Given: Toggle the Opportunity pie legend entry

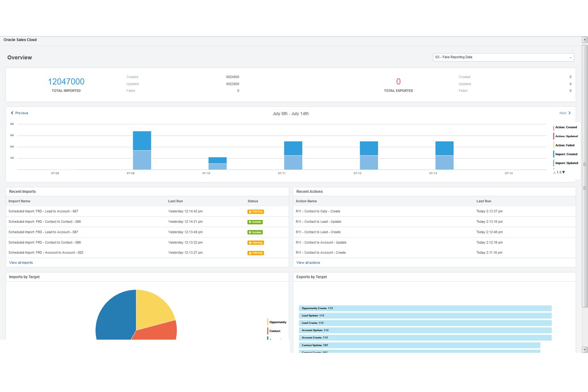Looking at the screenshot, I should [x=277, y=322].
